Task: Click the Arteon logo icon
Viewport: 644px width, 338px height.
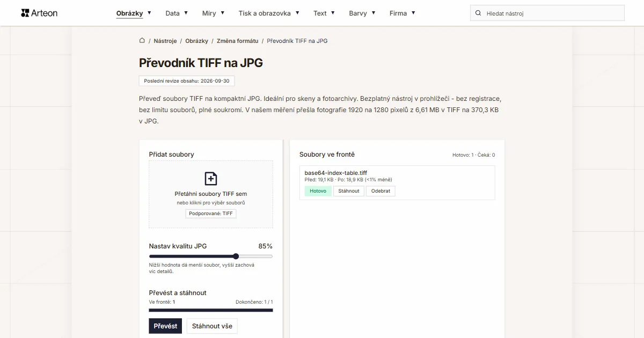Action: click(x=25, y=13)
